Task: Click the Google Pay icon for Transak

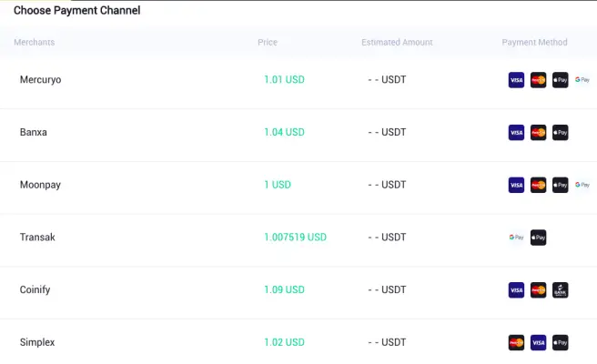Action: pyautogui.click(x=516, y=238)
